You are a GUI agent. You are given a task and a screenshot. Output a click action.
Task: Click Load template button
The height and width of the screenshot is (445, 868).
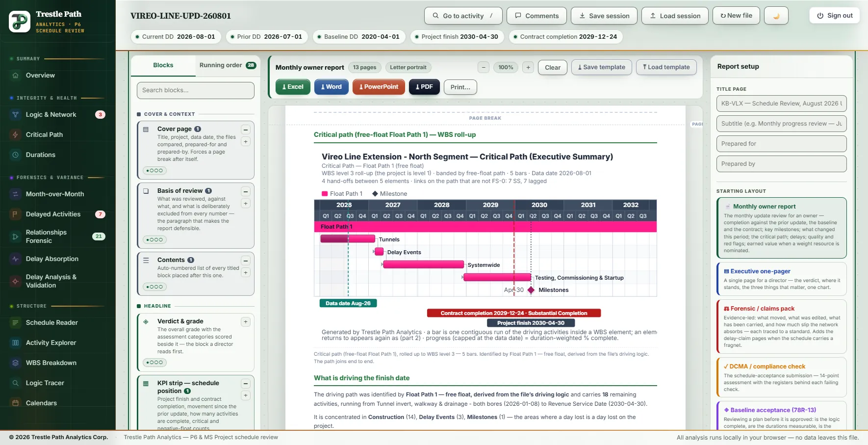click(x=666, y=68)
